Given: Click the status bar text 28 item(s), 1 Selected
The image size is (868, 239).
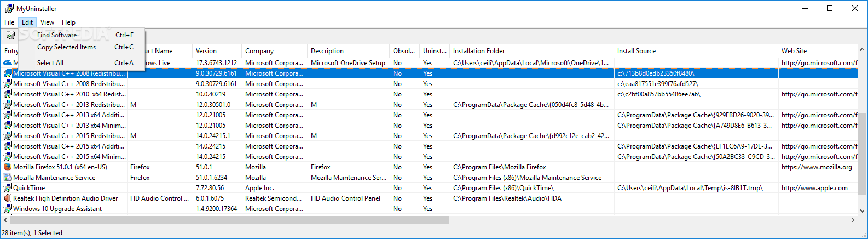Looking at the screenshot, I should pos(32,233).
